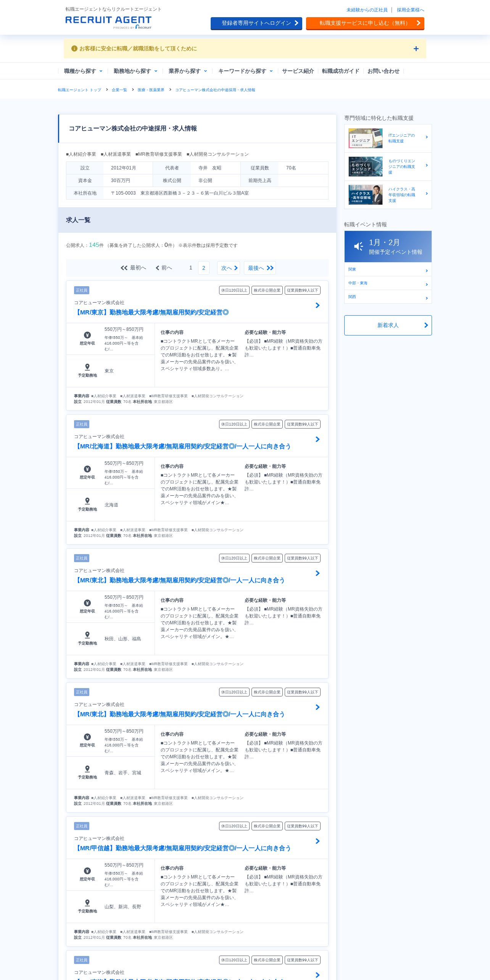Go to previous page via 前へ

click(164, 268)
